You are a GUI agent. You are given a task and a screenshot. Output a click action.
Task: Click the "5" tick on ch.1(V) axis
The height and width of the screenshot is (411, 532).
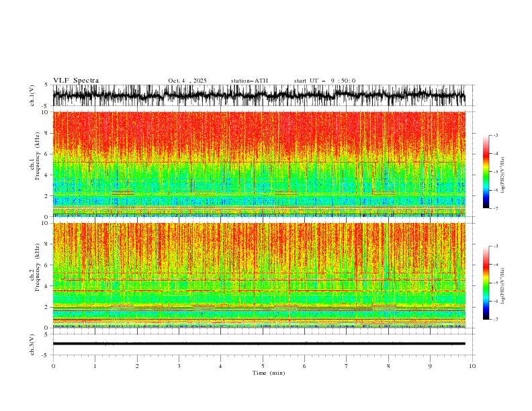(x=46, y=85)
